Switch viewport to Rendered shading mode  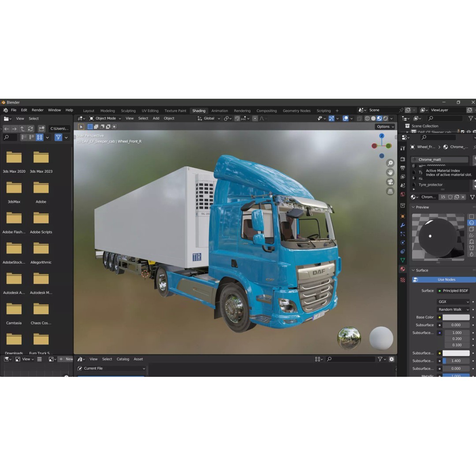tap(385, 119)
